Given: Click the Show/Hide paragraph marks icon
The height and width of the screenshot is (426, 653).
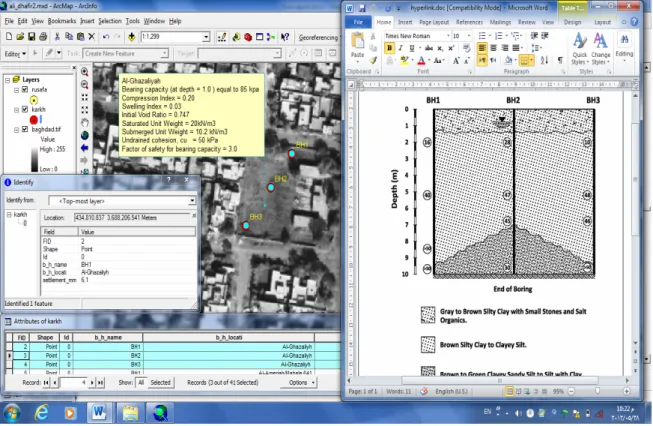Looking at the screenshot, I should pyautogui.click(x=561, y=60).
